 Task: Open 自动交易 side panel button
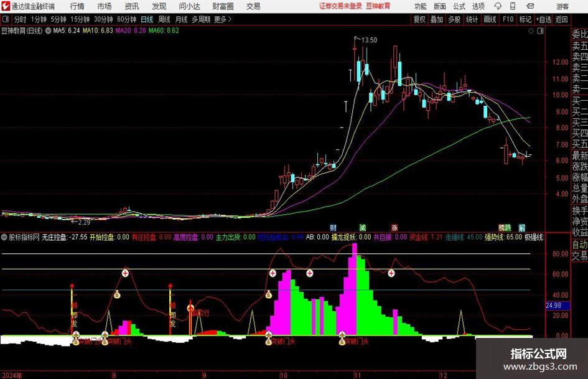pyautogui.click(x=579, y=250)
